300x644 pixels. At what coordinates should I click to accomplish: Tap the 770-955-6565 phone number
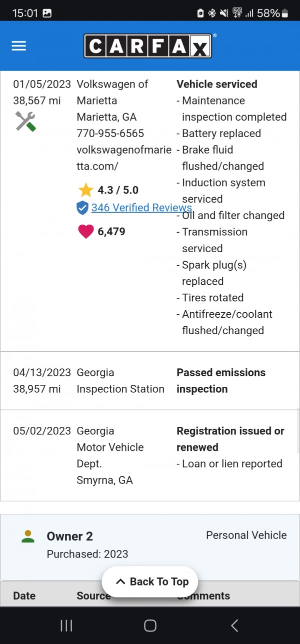click(x=110, y=134)
